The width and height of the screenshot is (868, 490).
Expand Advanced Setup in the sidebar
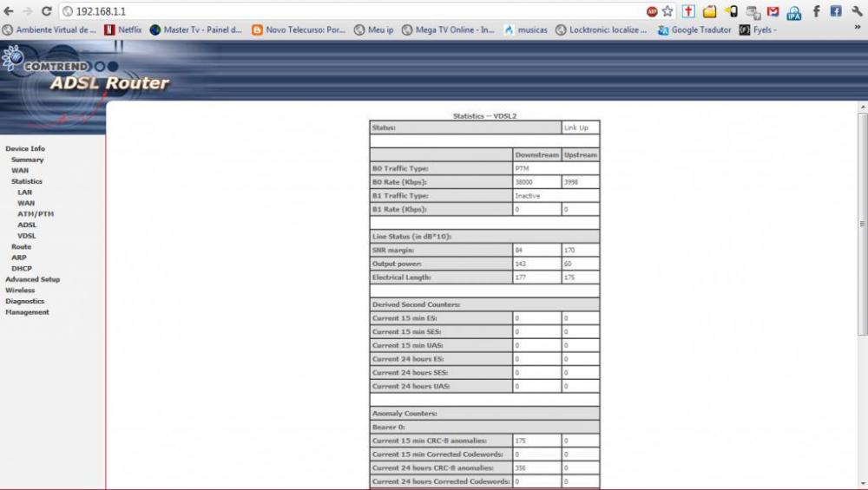(x=32, y=279)
